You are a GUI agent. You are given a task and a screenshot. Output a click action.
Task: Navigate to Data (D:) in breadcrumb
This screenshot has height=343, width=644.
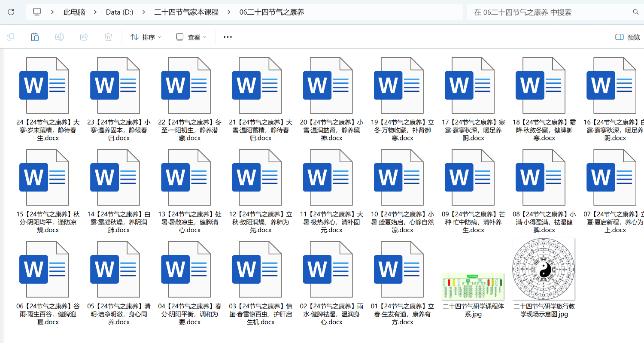click(119, 12)
